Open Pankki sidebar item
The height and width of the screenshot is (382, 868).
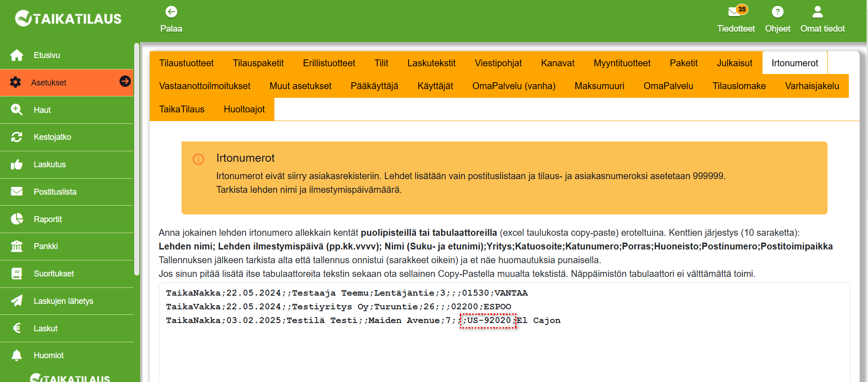(x=67, y=246)
